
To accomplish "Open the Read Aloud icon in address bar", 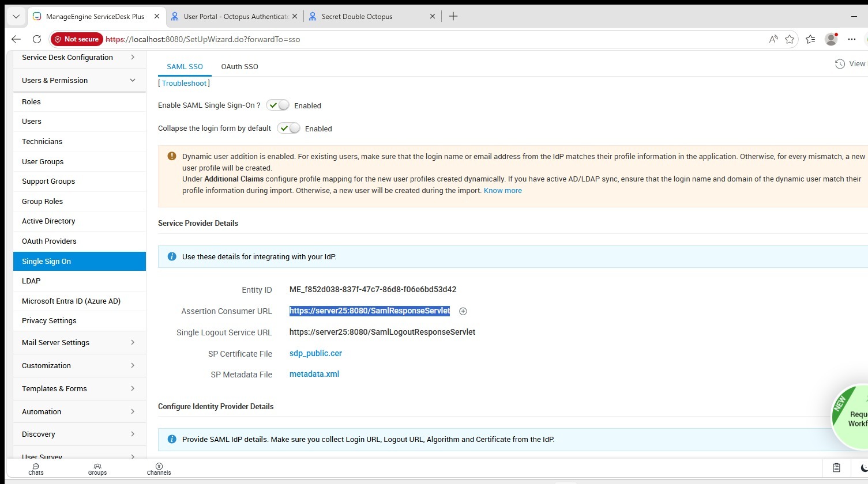I will pos(773,39).
